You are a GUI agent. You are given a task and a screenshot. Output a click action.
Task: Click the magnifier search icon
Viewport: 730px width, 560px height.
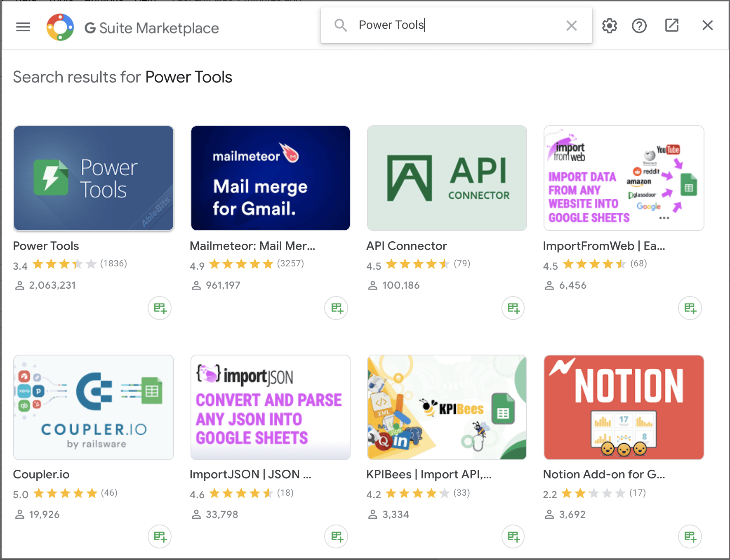tap(341, 26)
